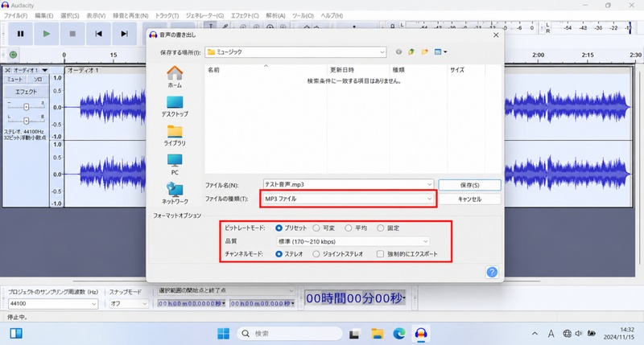The width and height of the screenshot is (644, 345).
Task: Enable the 強制的にエクスポート checkbox
Action: point(380,254)
